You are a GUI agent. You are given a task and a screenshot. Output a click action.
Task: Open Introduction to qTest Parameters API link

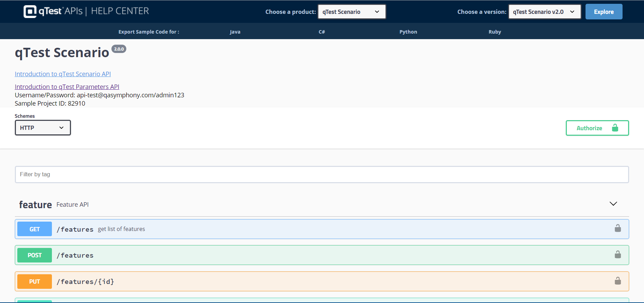(67, 87)
